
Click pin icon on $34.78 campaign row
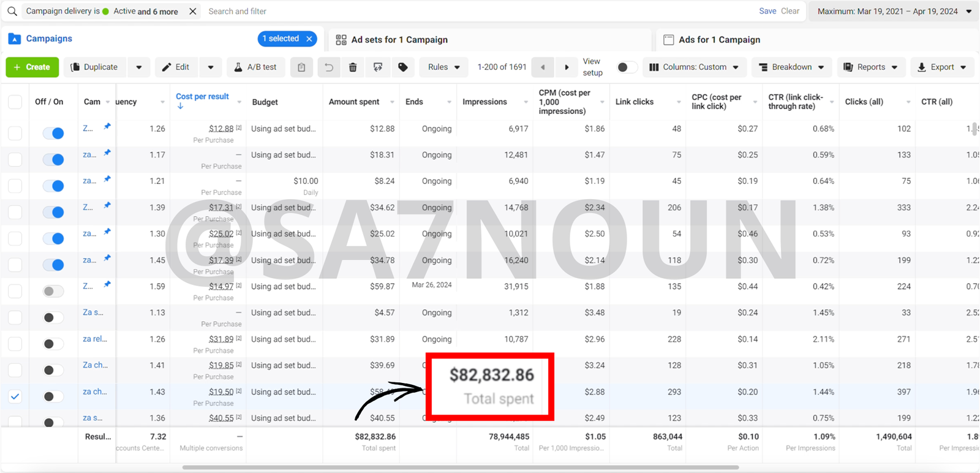(107, 258)
